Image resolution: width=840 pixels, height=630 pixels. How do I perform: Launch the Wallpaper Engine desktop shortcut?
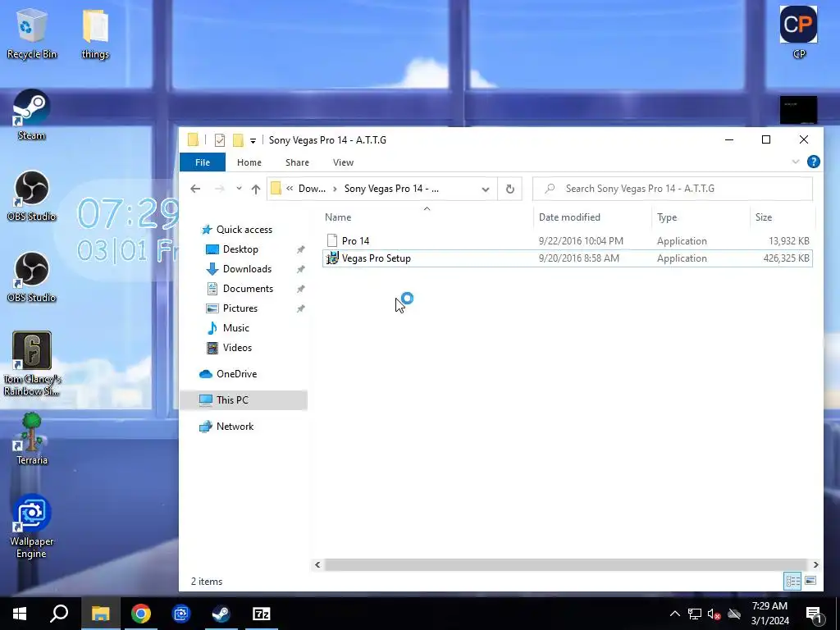(32, 527)
